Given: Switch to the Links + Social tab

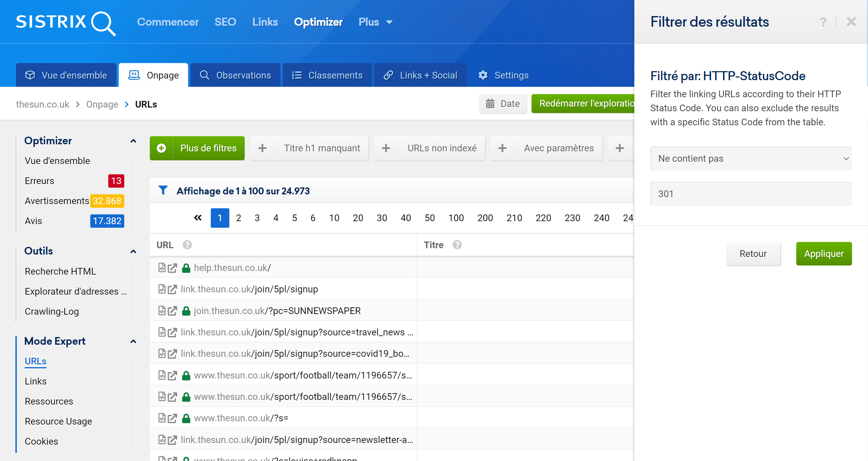Looking at the screenshot, I should coord(420,75).
